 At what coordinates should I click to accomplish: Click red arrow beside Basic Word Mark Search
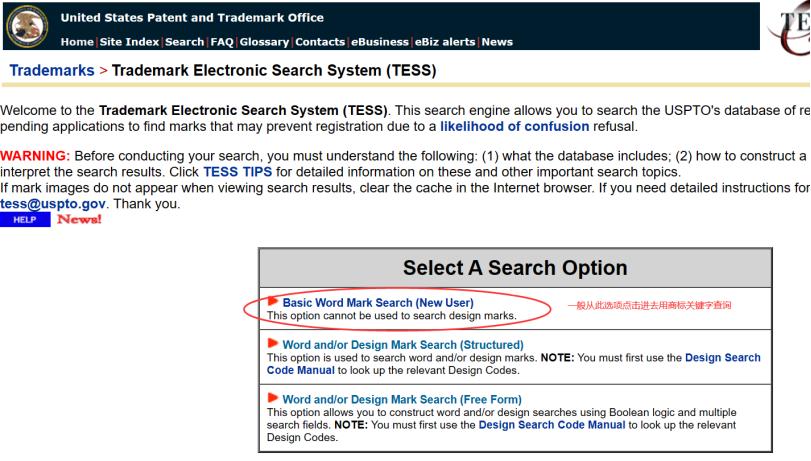273,301
